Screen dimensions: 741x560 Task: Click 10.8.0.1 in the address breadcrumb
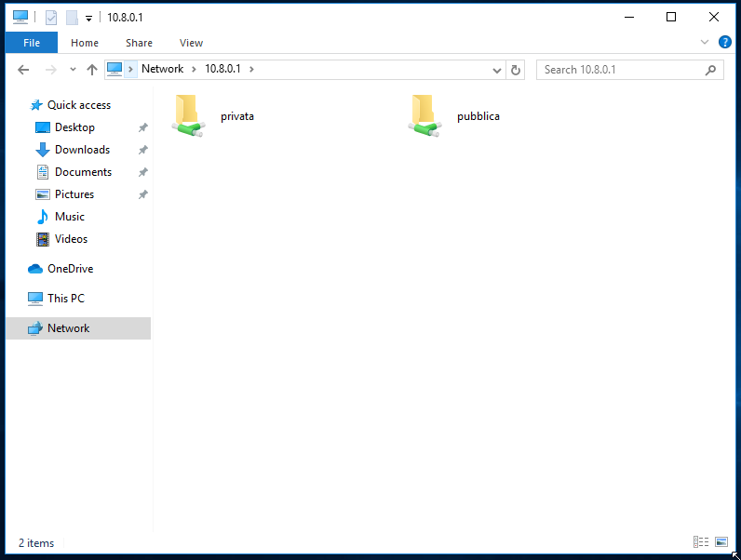pos(222,69)
